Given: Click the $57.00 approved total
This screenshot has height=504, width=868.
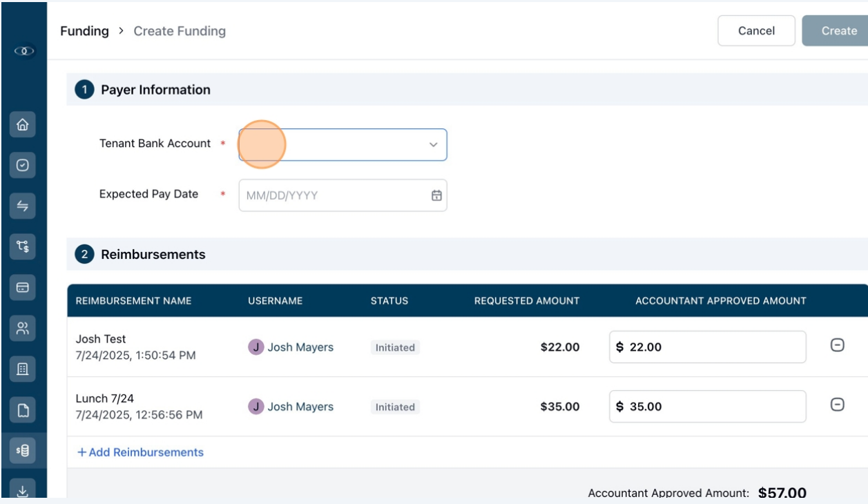Looking at the screenshot, I should coord(782,493).
